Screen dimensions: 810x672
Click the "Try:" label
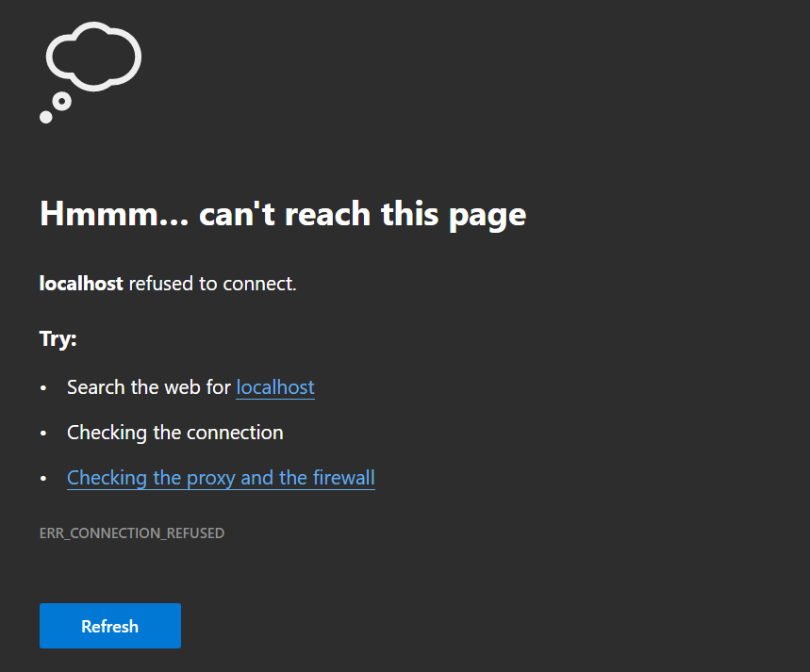[x=58, y=339]
